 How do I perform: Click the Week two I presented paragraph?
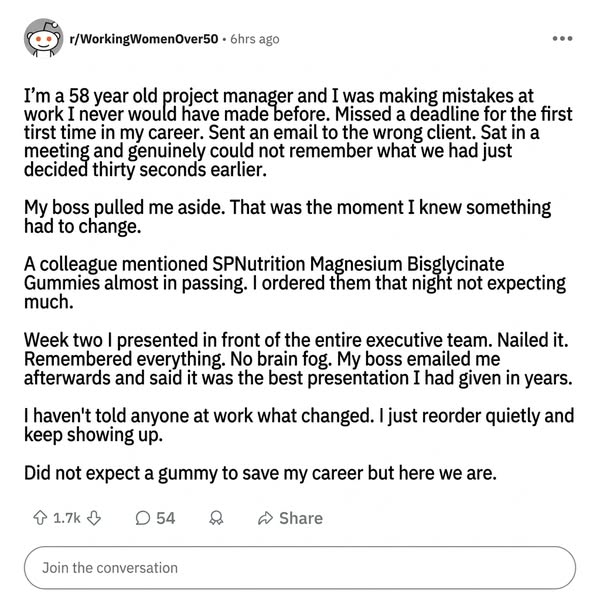(298, 359)
